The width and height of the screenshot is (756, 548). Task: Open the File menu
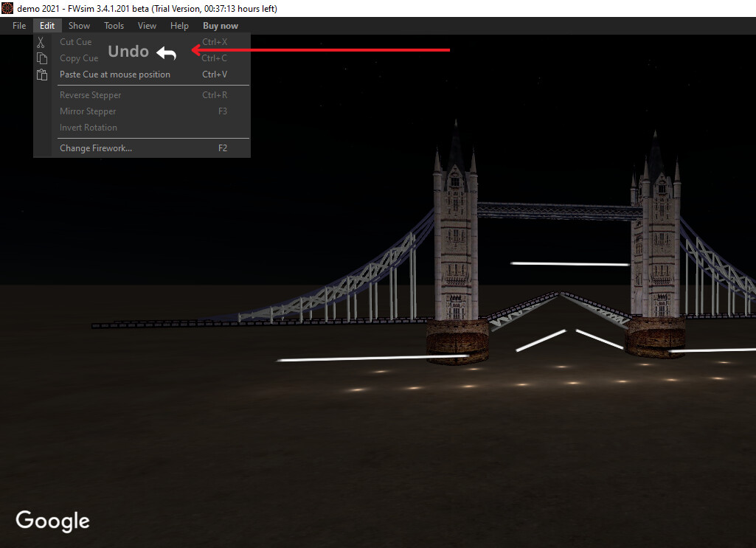19,26
